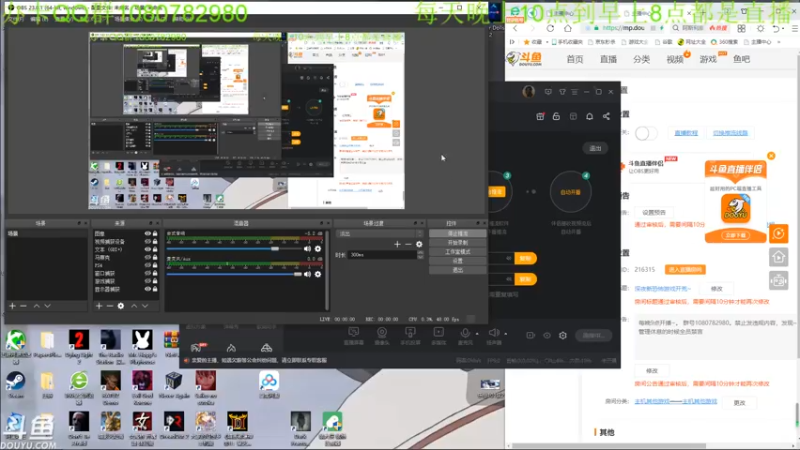Click the speaker icon in companion bottom bar
Viewport: 800px width, 450px height.
coord(494,335)
